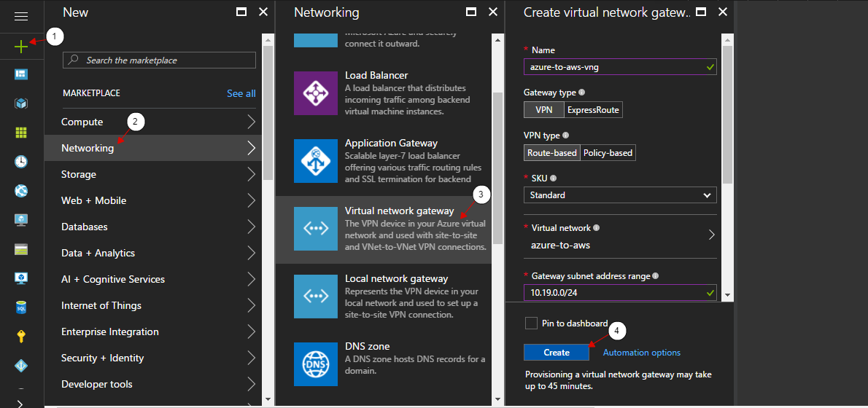Click the DNS zone icon

(x=316, y=364)
